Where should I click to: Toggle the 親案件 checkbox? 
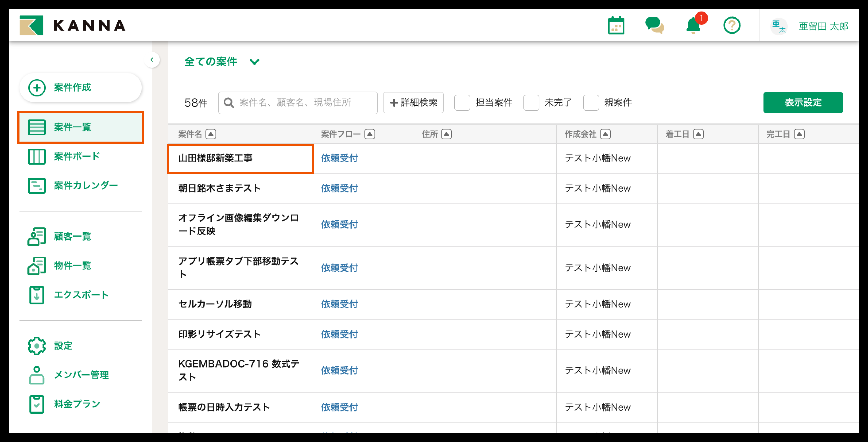pos(591,102)
